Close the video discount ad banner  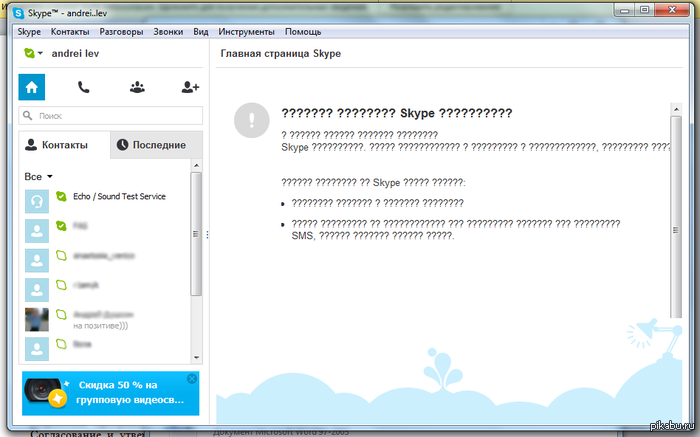tap(192, 379)
